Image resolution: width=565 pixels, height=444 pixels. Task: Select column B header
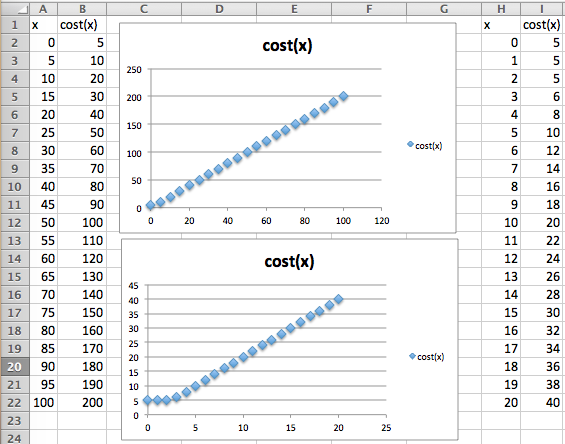[x=82, y=9]
